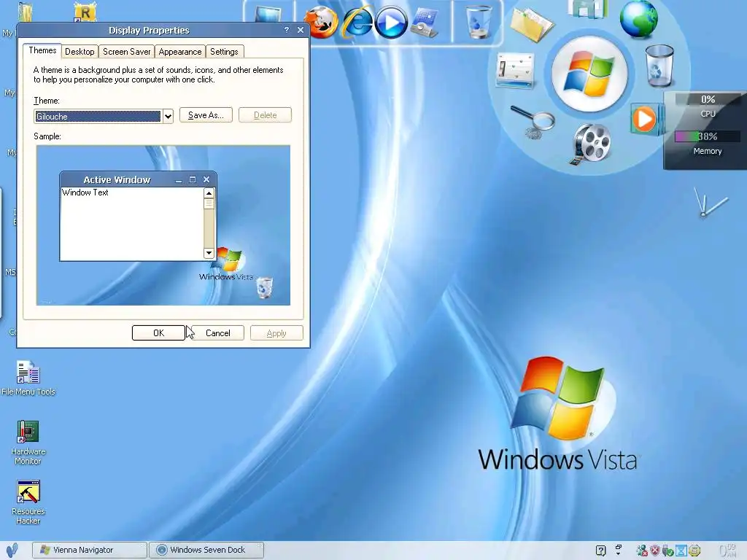Click the yellow round tray icon
The width and height of the screenshot is (747, 560).
(694, 551)
